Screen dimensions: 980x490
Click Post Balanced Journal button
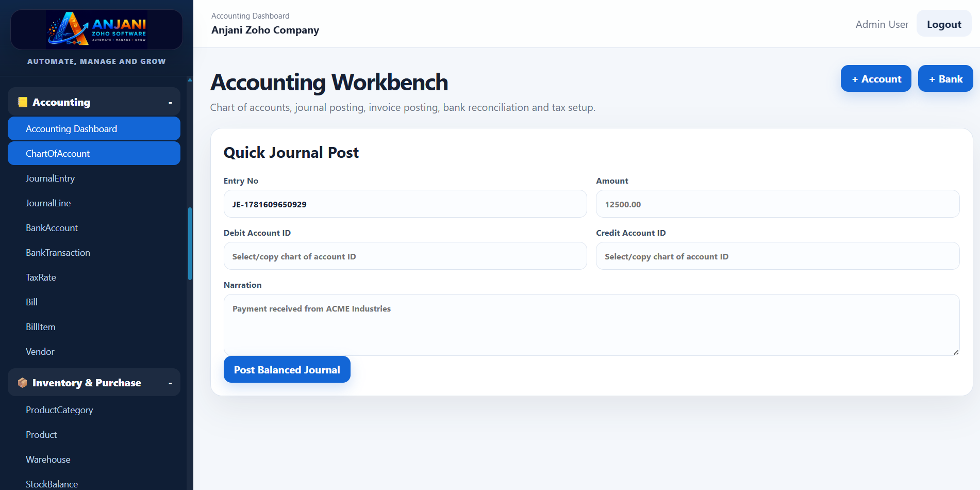(287, 369)
